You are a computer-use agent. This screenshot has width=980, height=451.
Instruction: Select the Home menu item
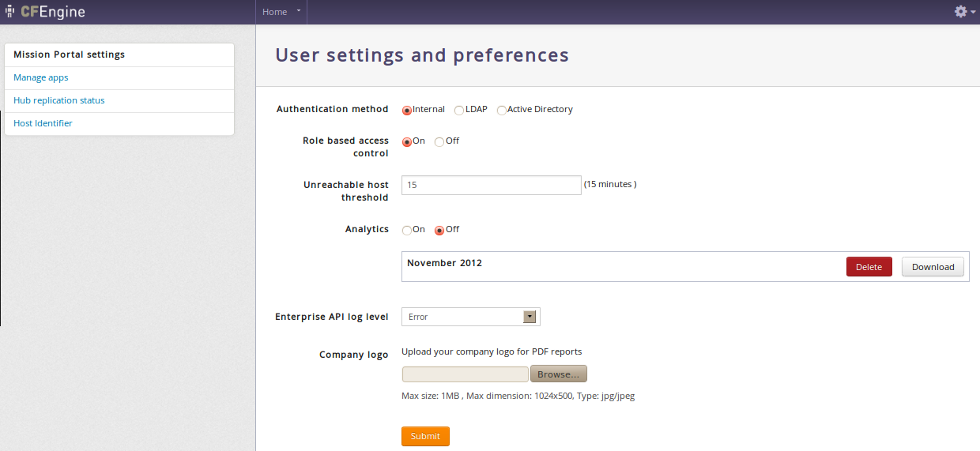click(x=275, y=12)
